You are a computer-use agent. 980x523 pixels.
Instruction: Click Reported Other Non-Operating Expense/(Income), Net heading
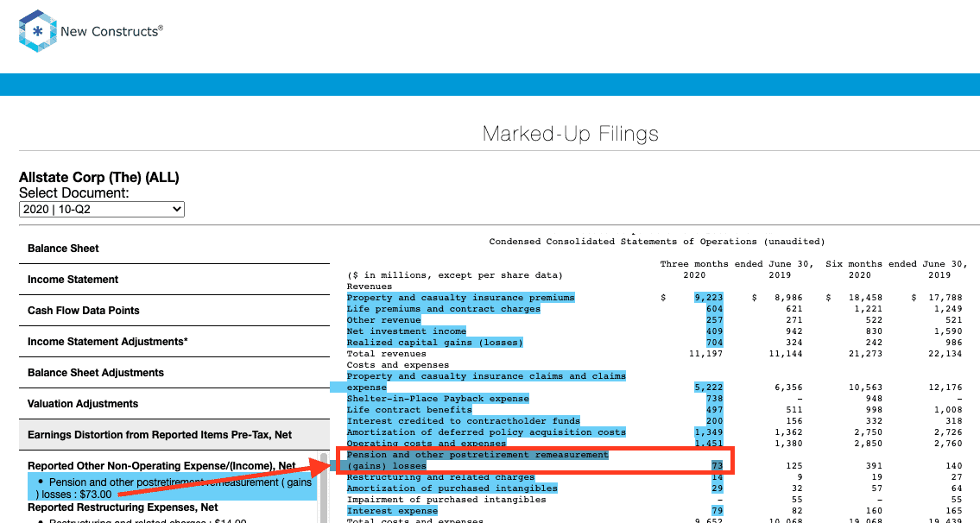161,466
